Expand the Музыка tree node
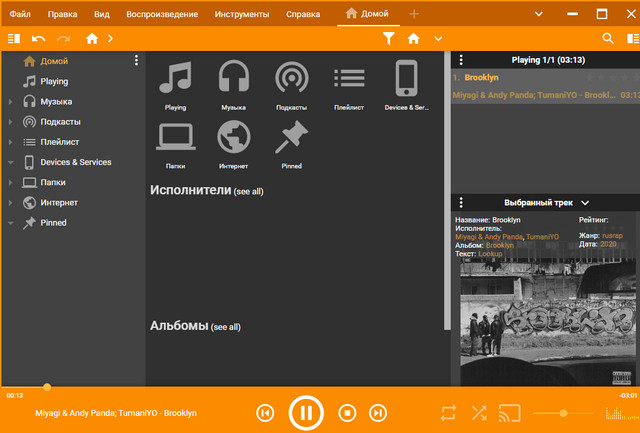The image size is (640, 433). [10, 102]
